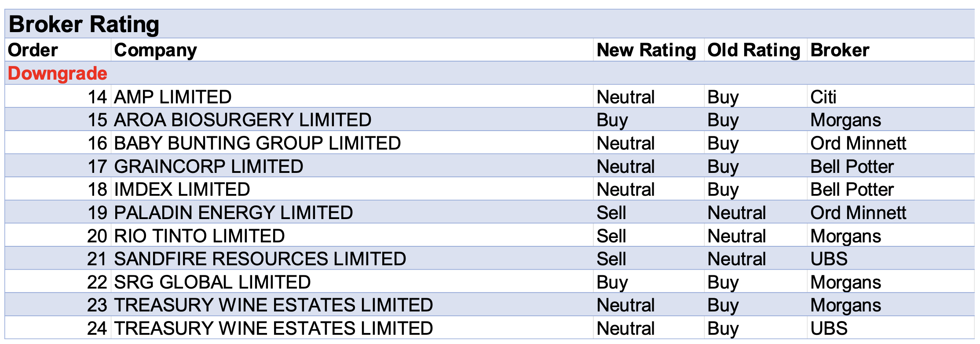Select the AMP LIMITED cell
This screenshot has width=980, height=344.
tap(173, 97)
